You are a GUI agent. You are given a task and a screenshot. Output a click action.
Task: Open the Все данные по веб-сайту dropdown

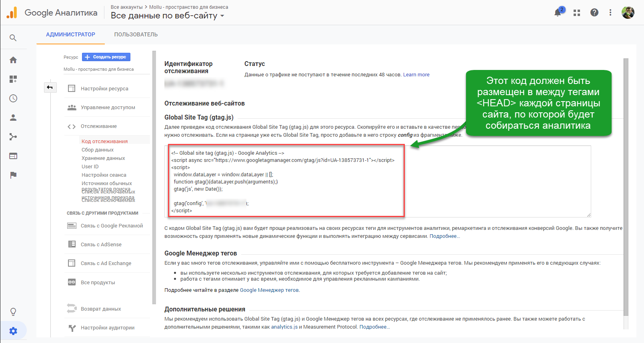click(167, 16)
